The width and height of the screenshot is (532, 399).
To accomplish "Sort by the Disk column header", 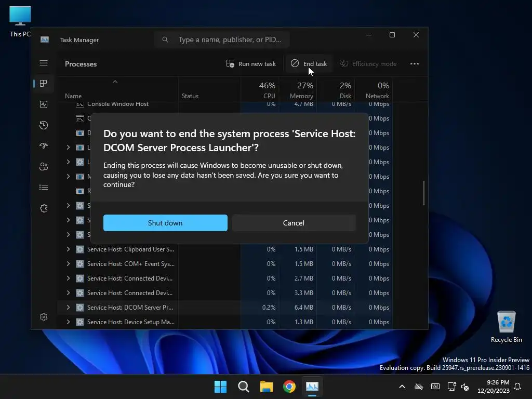I will coord(336,90).
